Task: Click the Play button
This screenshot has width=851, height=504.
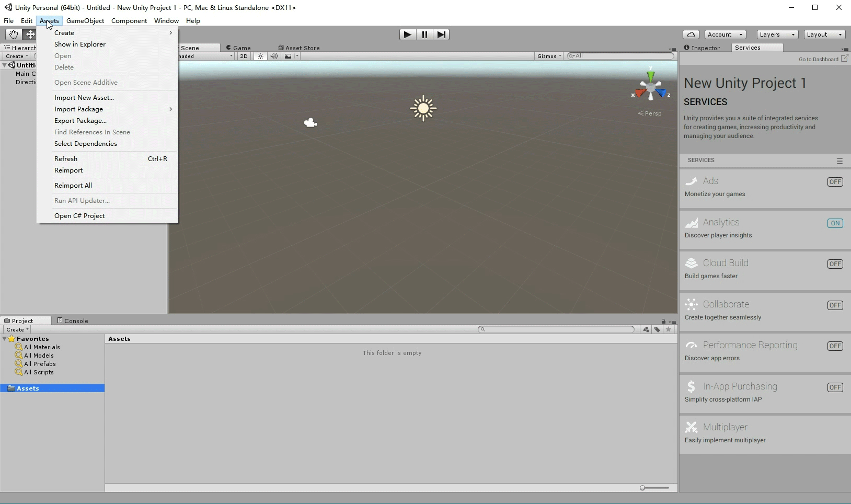Action: pyautogui.click(x=407, y=35)
